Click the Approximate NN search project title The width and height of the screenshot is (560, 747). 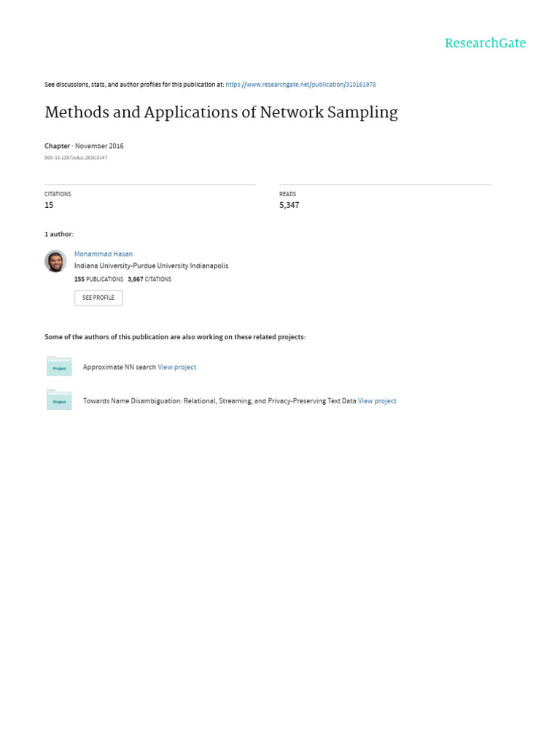point(120,367)
